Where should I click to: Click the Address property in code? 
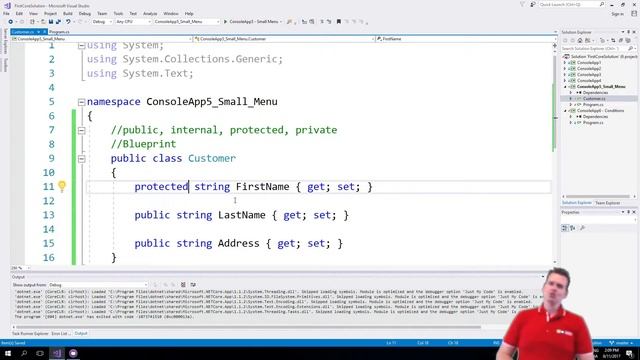[x=238, y=243]
